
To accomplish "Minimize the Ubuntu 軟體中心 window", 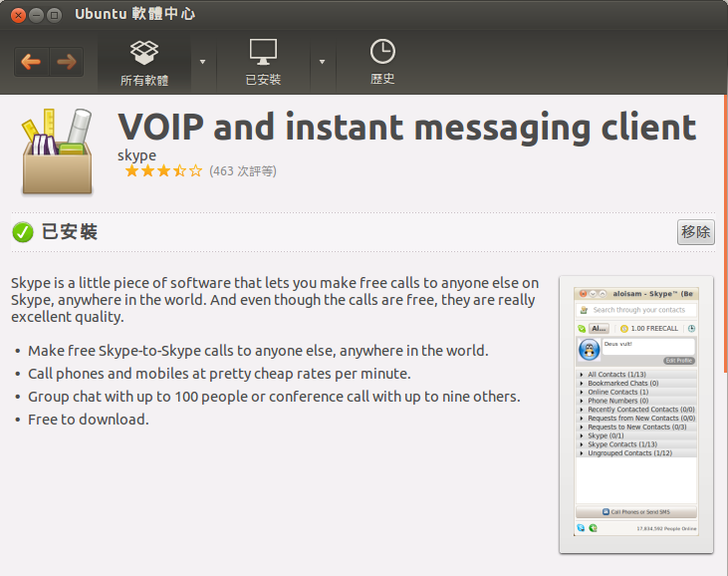I will 36,15.
